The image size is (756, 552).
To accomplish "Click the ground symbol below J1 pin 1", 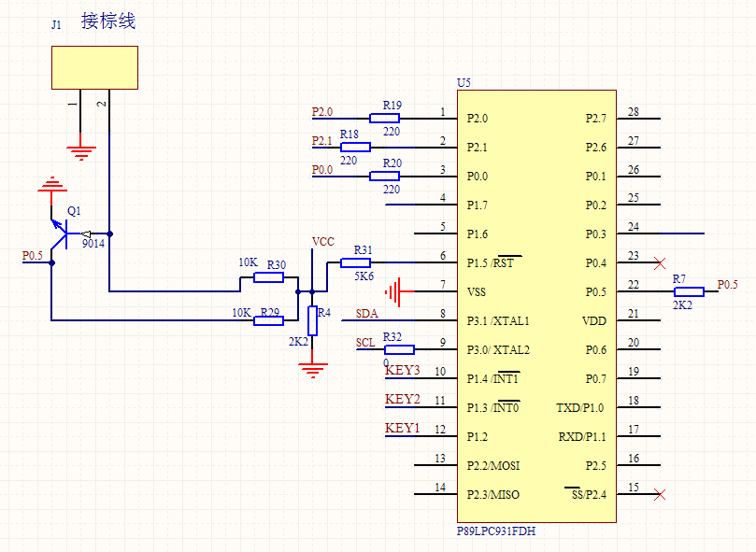I will [x=81, y=153].
